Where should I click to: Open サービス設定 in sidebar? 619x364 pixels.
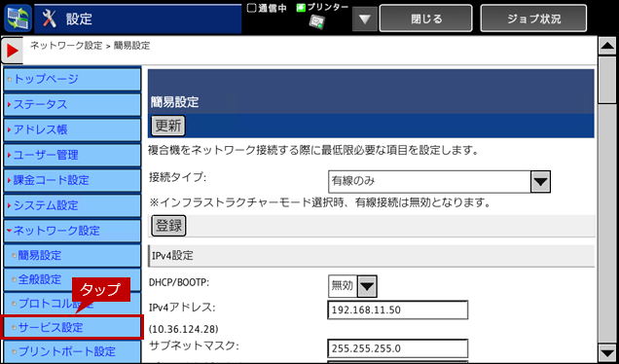(72, 327)
